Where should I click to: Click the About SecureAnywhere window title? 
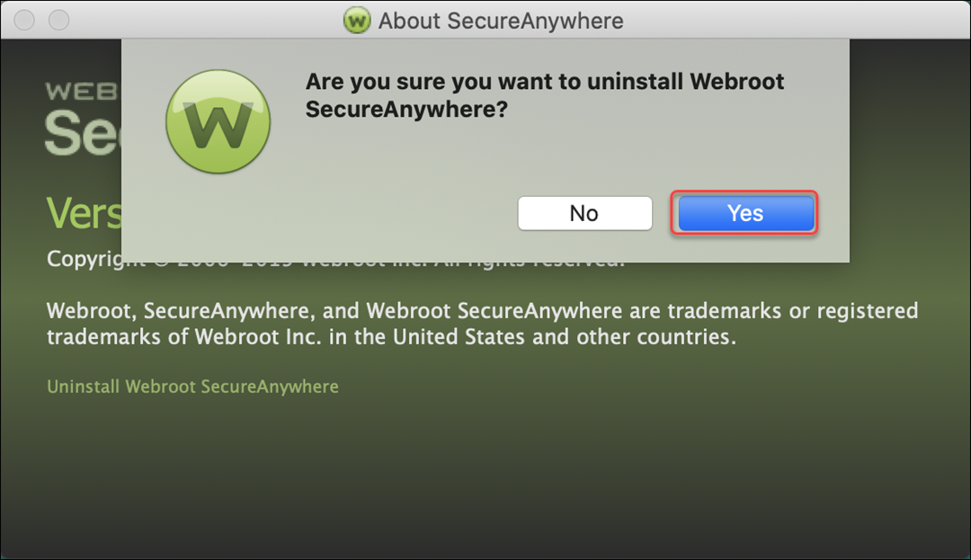tap(500, 20)
